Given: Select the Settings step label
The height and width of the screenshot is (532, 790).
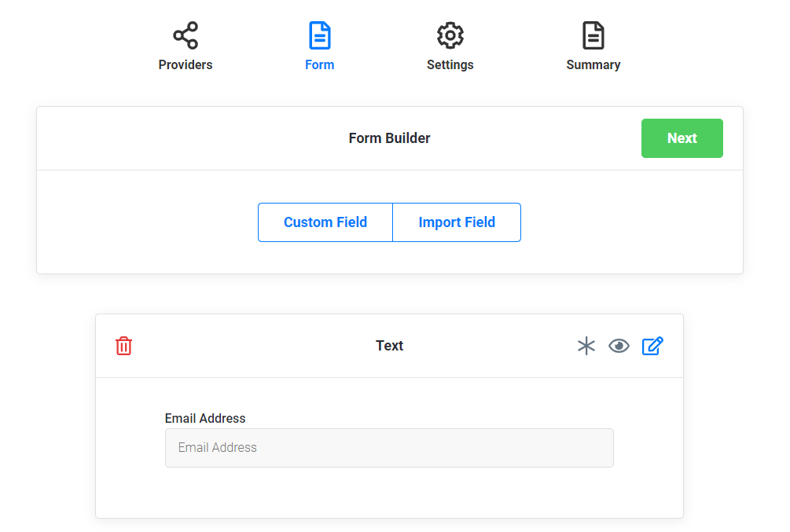Looking at the screenshot, I should click(450, 64).
